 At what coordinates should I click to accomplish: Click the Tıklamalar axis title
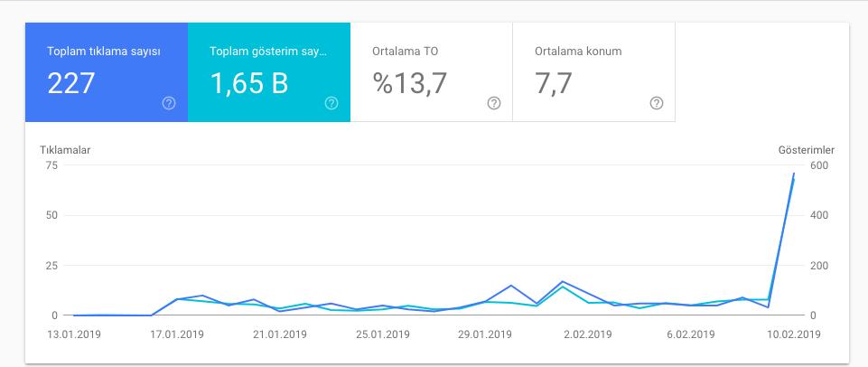pos(65,150)
